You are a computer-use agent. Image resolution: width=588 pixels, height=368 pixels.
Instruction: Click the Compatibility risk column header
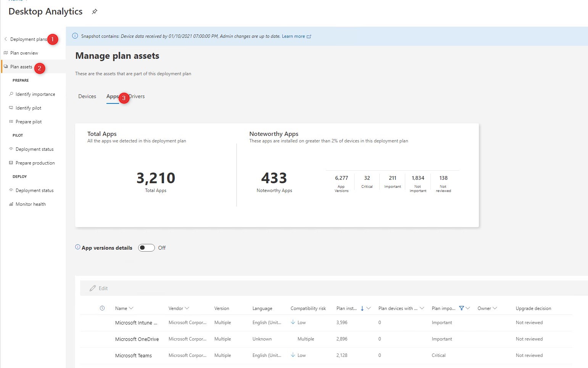pyautogui.click(x=308, y=308)
